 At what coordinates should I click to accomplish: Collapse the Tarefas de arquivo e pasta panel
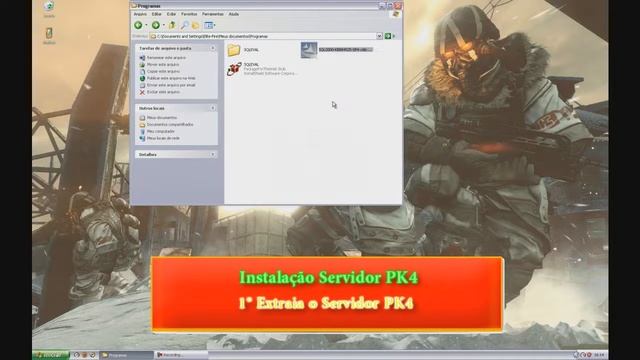click(213, 48)
